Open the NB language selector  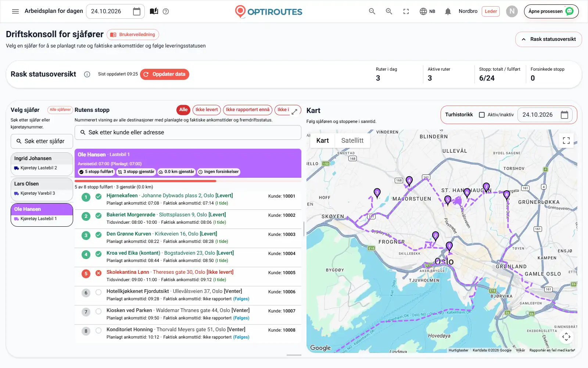point(427,11)
